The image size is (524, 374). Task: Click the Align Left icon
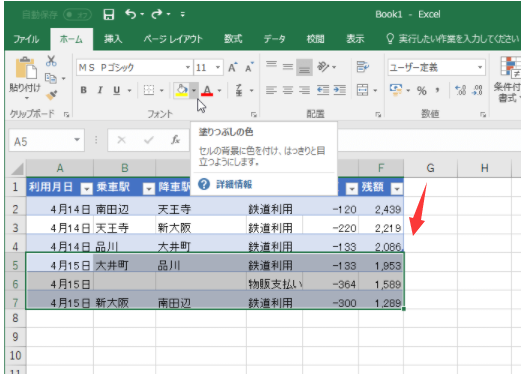tap(271, 90)
